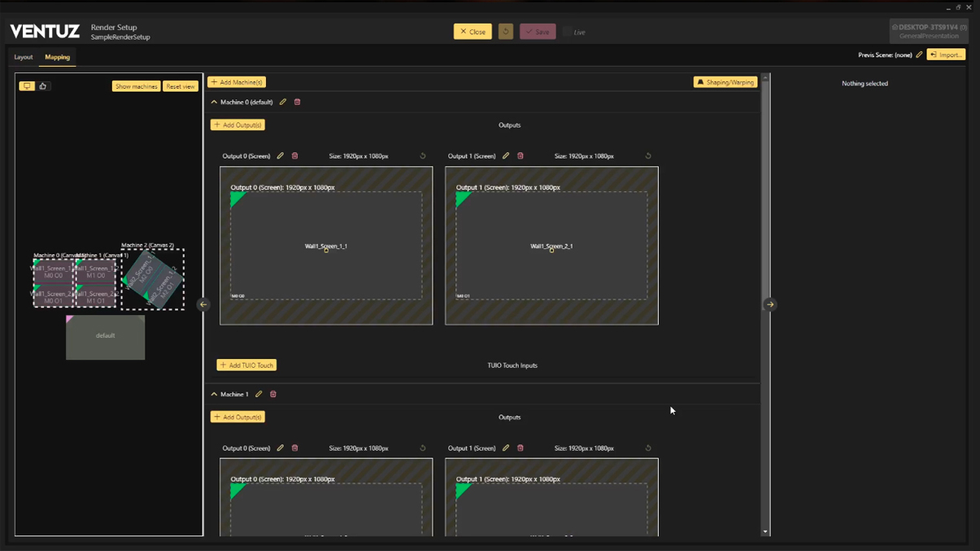Viewport: 980px width, 551px height.
Task: Rename Machine 0 with pencil icon
Action: 283,103
